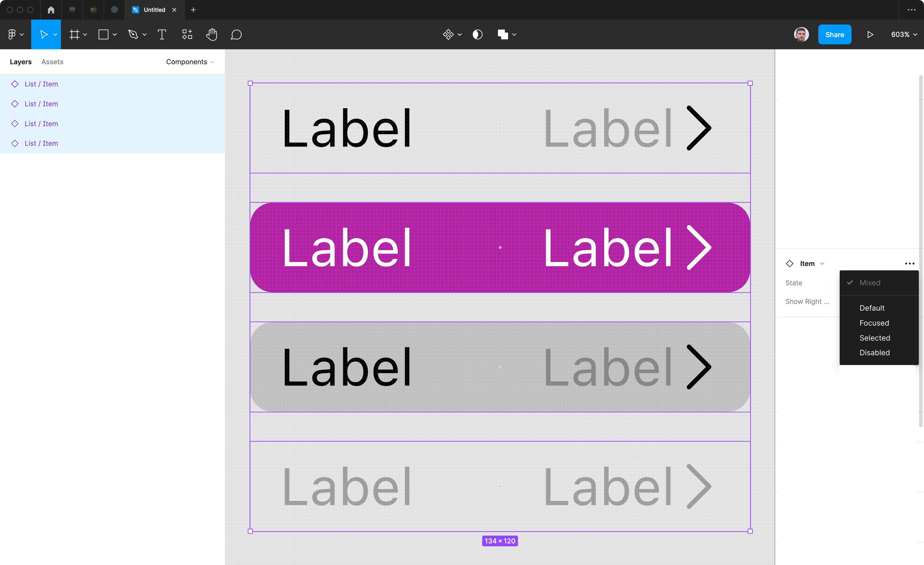924x565 pixels.
Task: Switch to the Assets tab
Action: (x=52, y=62)
